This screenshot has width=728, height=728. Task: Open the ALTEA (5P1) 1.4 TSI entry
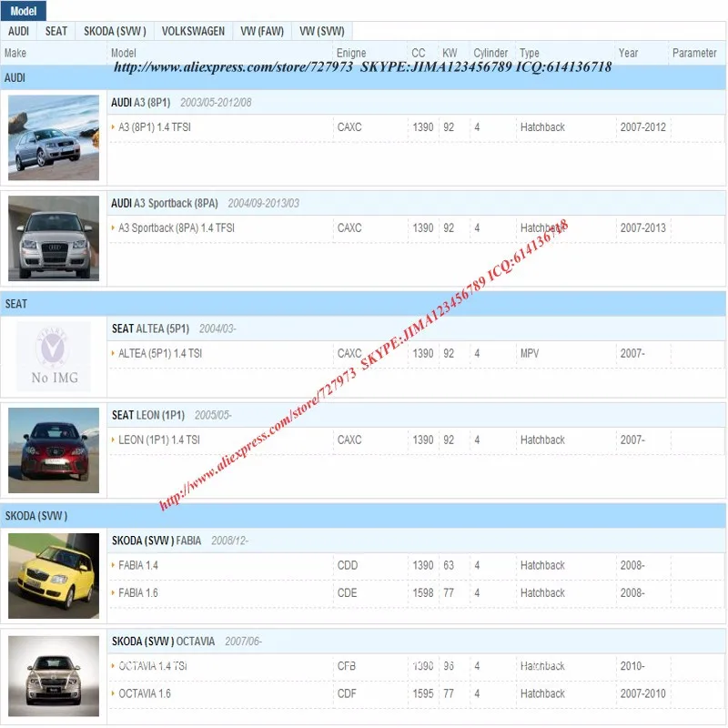pos(160,353)
